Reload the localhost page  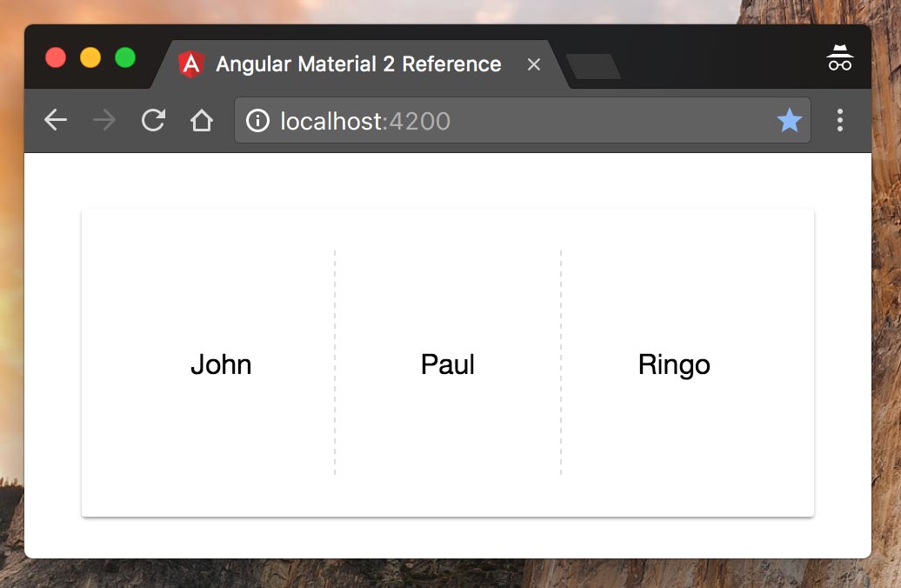153,120
